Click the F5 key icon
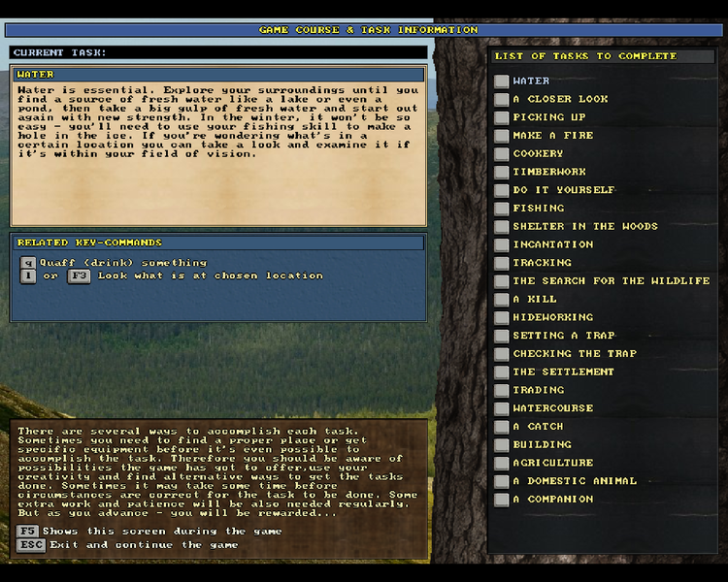This screenshot has width=728, height=582. 26,532
